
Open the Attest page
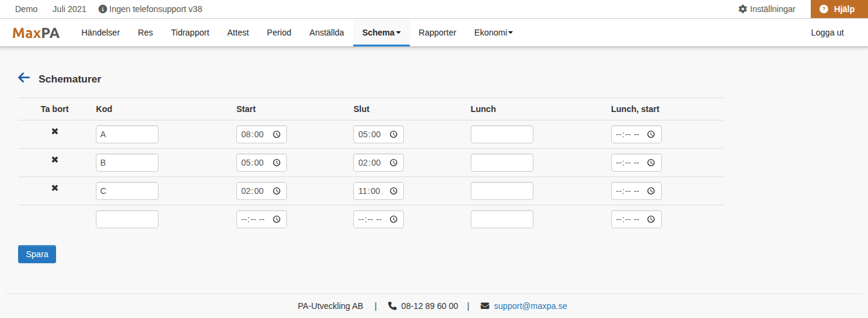[238, 33]
